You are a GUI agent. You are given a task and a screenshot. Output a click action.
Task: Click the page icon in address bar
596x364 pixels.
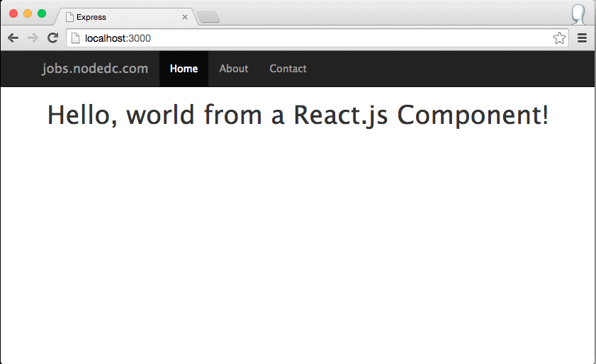[75, 38]
